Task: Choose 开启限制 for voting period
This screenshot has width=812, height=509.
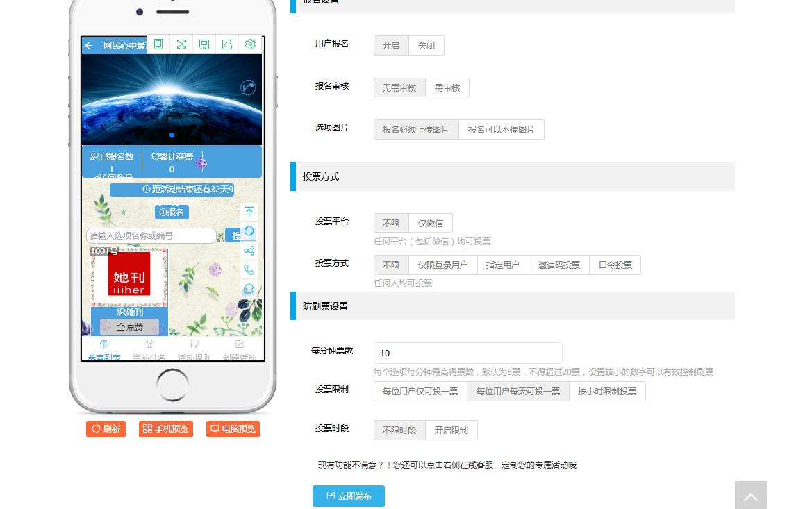Action: pos(451,430)
